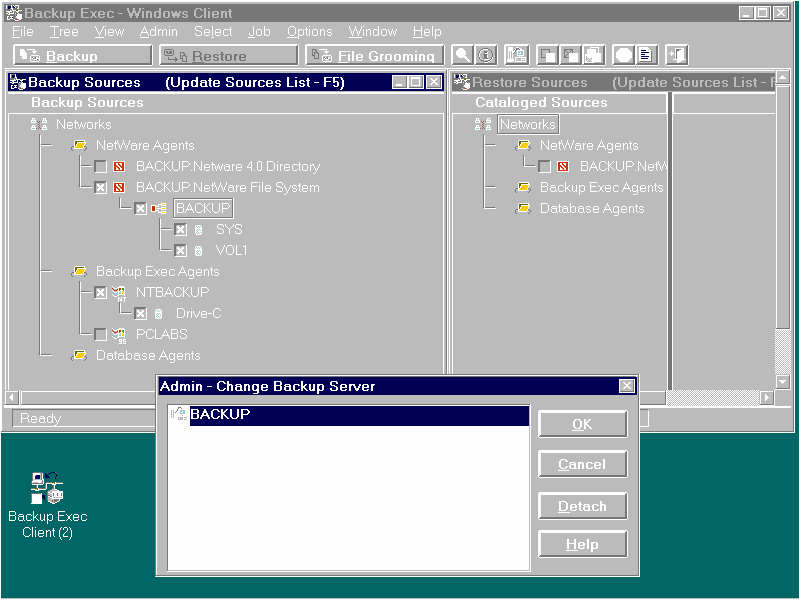Select the SYS volume label
Viewport: 800px width, 600px height.
(229, 230)
